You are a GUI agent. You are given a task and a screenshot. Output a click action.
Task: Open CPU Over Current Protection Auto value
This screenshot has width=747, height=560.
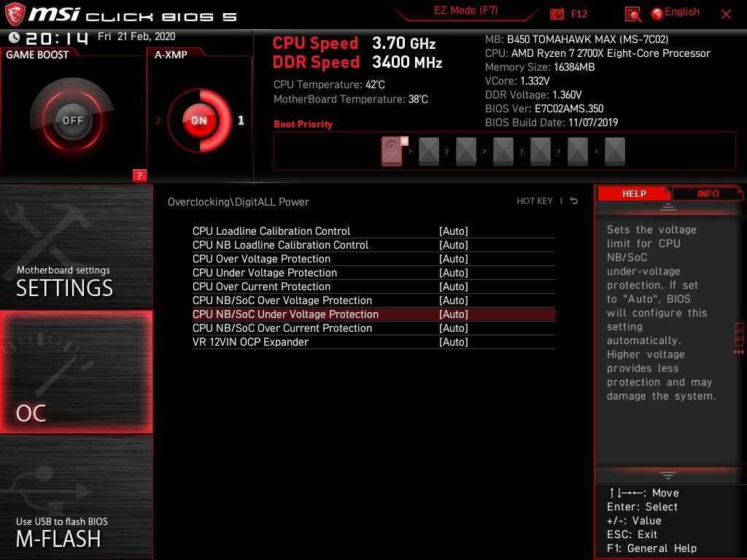[454, 286]
